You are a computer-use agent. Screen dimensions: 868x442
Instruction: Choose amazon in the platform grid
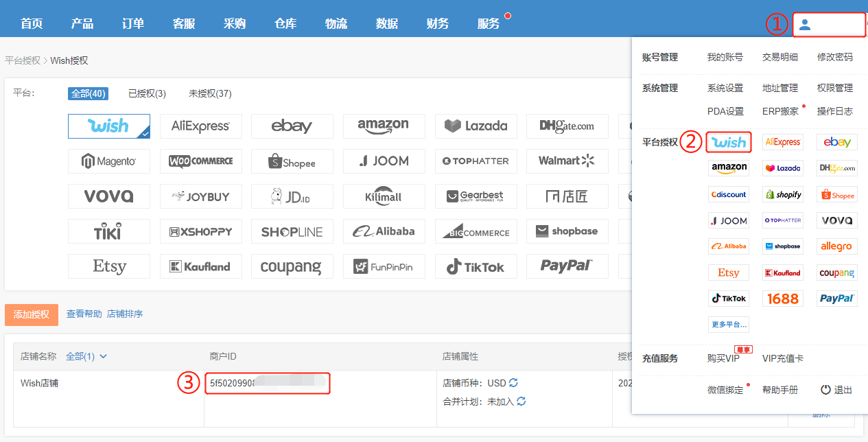click(384, 126)
